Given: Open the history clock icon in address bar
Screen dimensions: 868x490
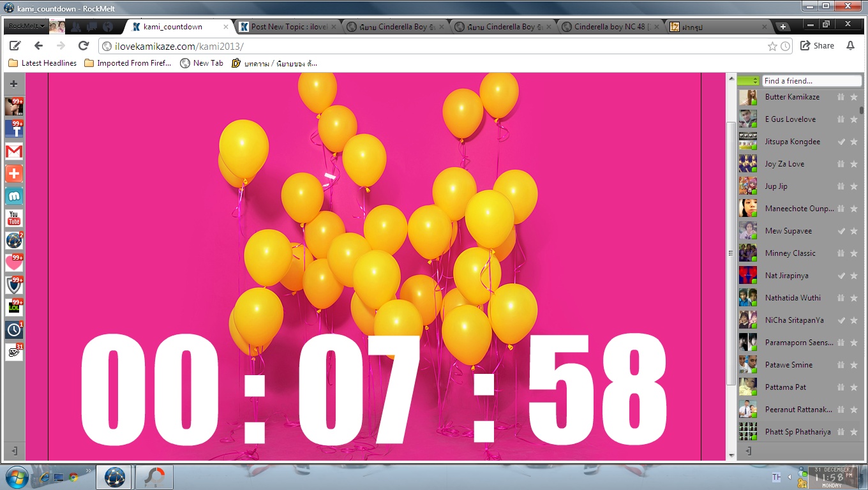Looking at the screenshot, I should point(785,46).
